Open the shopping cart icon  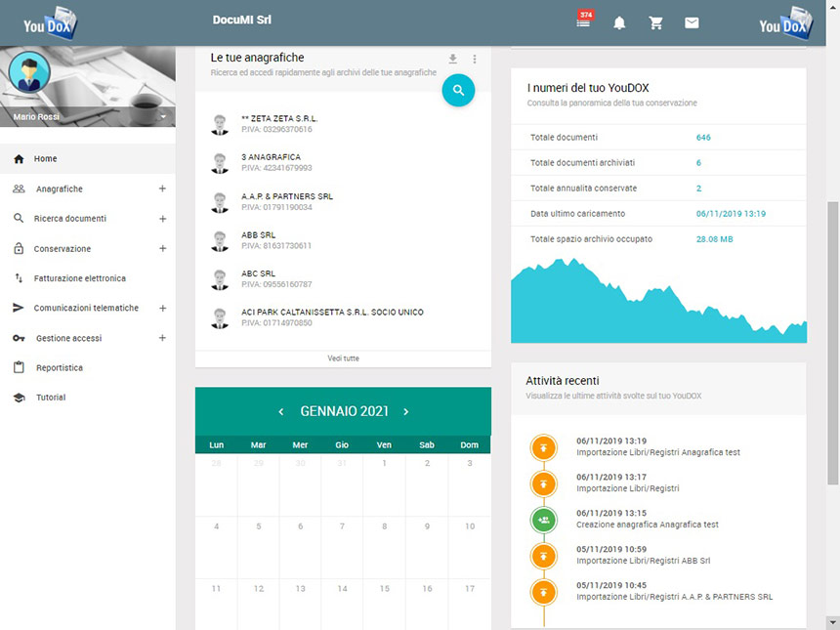click(x=655, y=23)
